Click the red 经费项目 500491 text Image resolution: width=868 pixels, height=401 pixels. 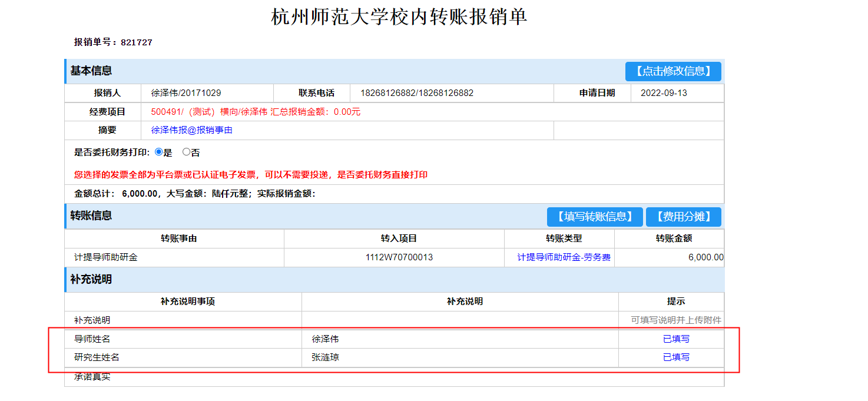coord(256,112)
